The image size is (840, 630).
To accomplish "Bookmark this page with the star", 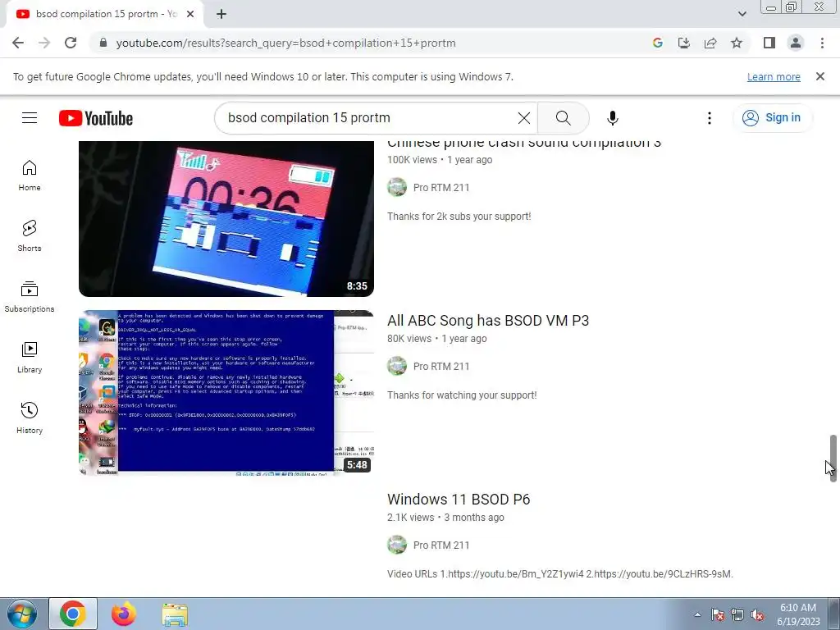I will click(737, 43).
